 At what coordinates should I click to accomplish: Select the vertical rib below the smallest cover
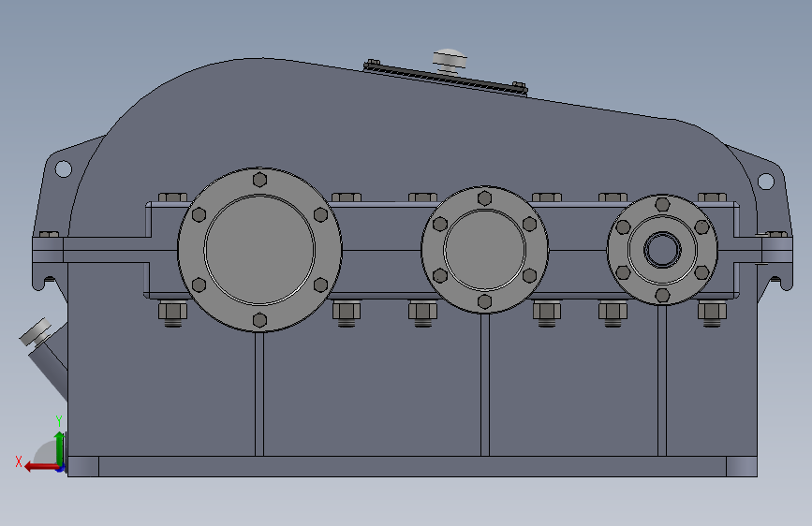(x=662, y=381)
